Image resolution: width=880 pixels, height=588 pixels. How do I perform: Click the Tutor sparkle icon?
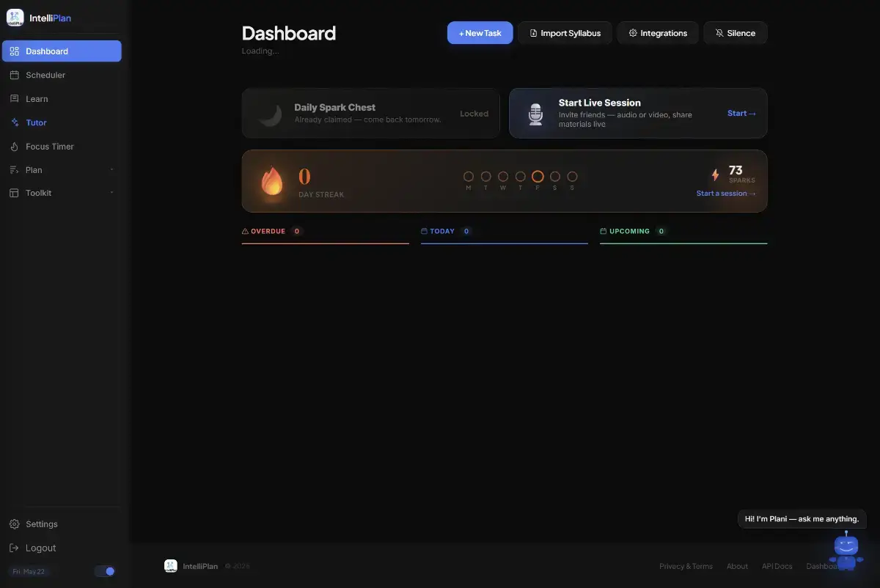(15, 122)
